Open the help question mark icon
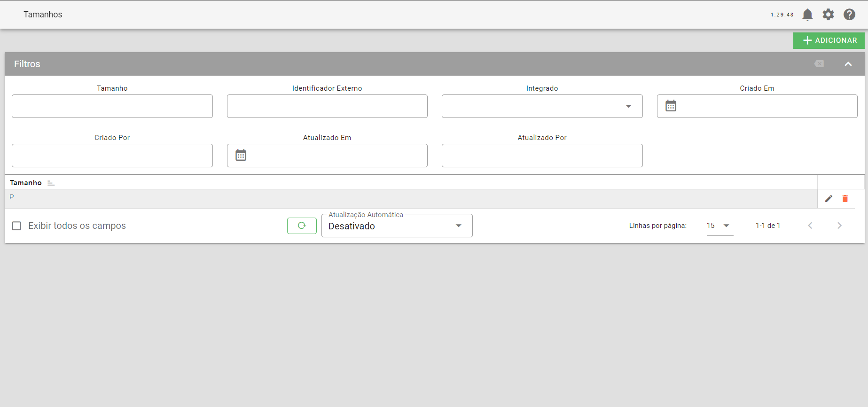868x407 pixels. click(849, 15)
